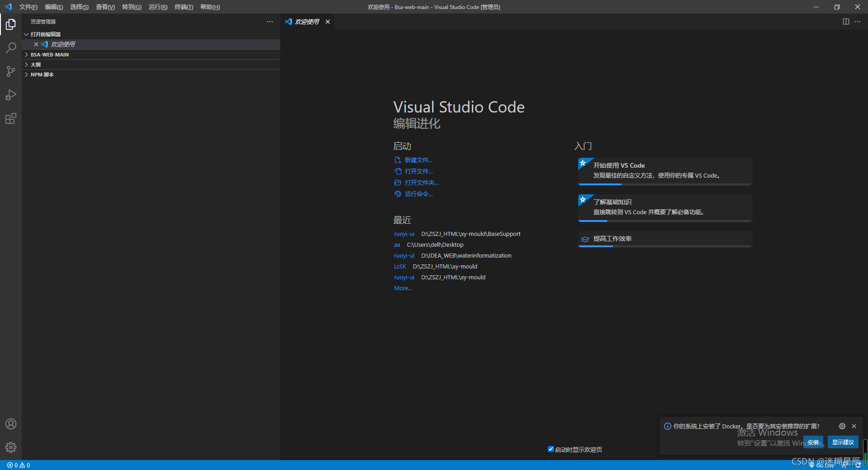Click the graduation cap icon by 提高工作效率
Image resolution: width=868 pixels, height=470 pixels.
[585, 239]
